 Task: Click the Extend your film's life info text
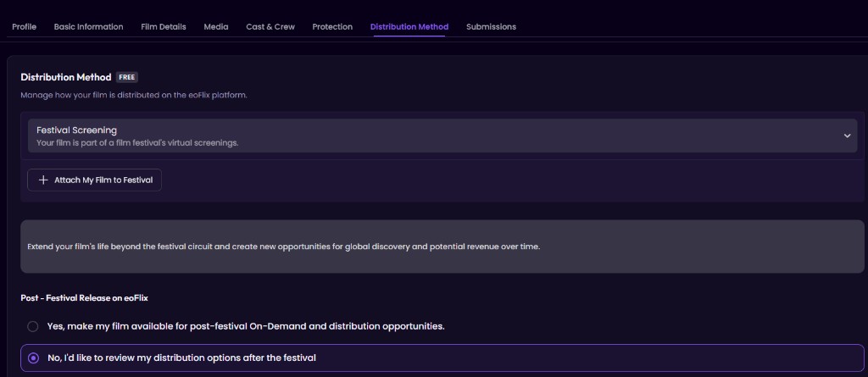tap(283, 247)
